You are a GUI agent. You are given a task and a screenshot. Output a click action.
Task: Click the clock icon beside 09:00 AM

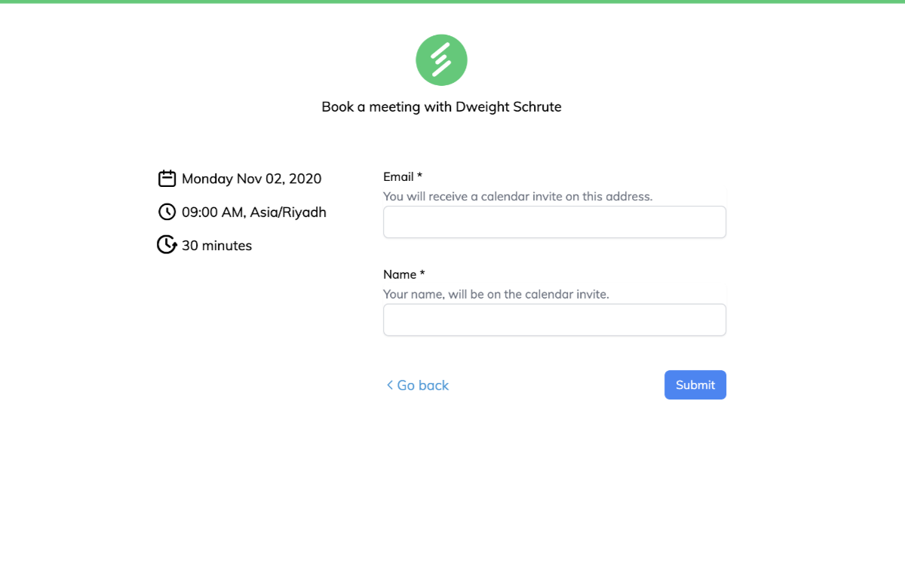point(167,212)
